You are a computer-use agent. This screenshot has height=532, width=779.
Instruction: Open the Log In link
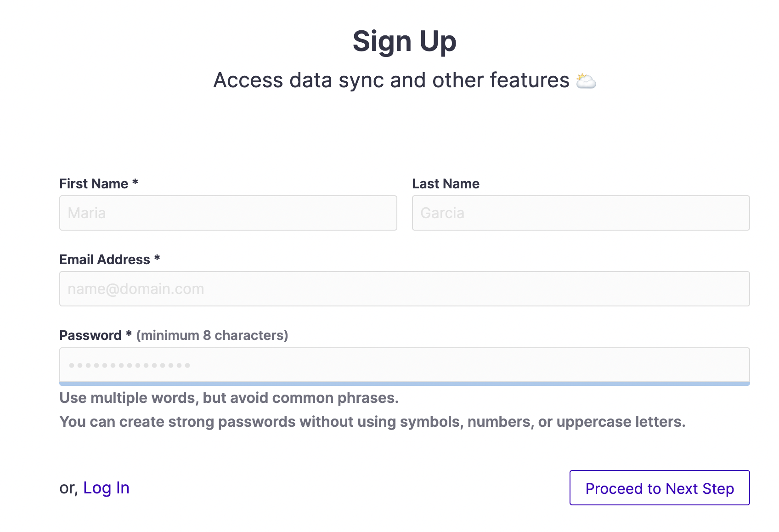106,488
